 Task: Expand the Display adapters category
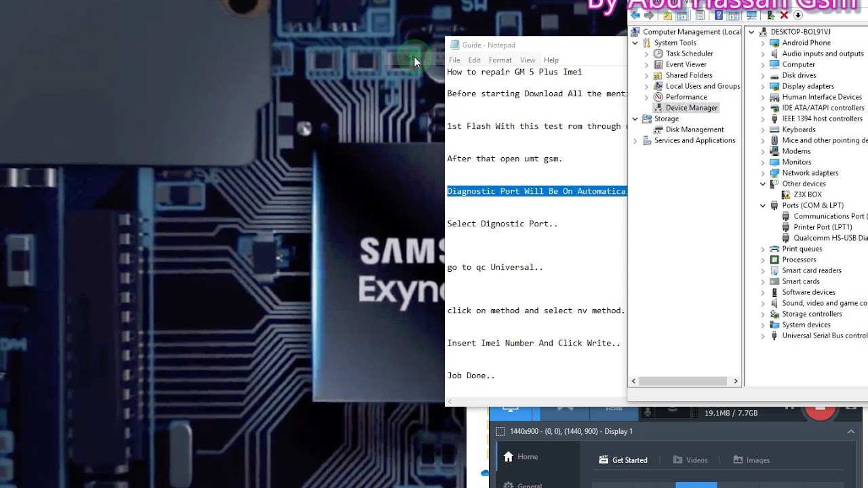pos(763,86)
